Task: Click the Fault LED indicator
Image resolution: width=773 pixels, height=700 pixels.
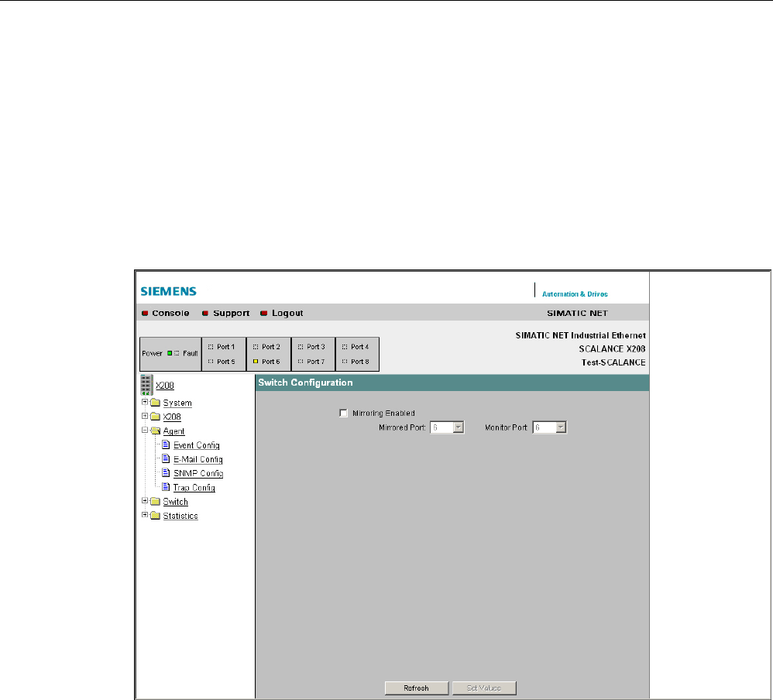Action: coord(177,353)
